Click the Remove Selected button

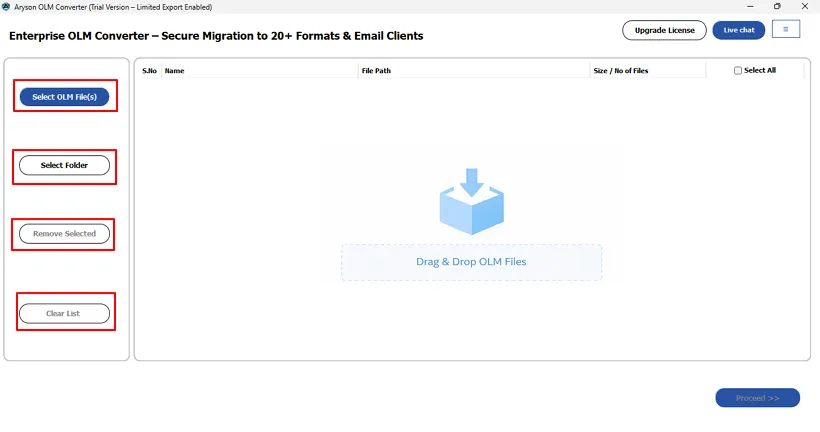tap(64, 234)
